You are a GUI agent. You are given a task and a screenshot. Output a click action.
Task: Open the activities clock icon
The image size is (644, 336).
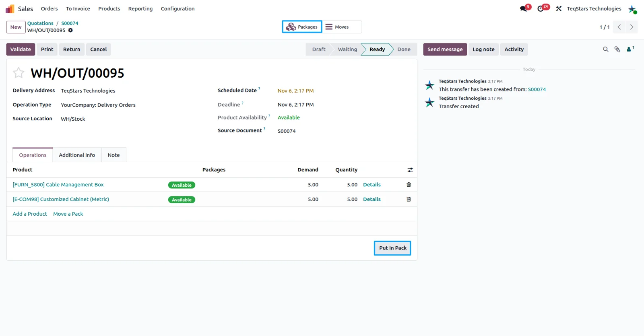pyautogui.click(x=541, y=8)
